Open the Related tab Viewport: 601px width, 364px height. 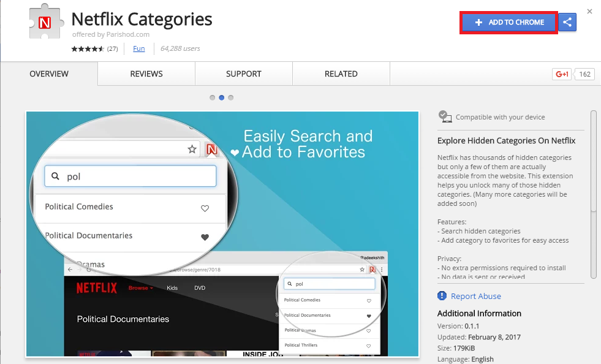point(341,74)
